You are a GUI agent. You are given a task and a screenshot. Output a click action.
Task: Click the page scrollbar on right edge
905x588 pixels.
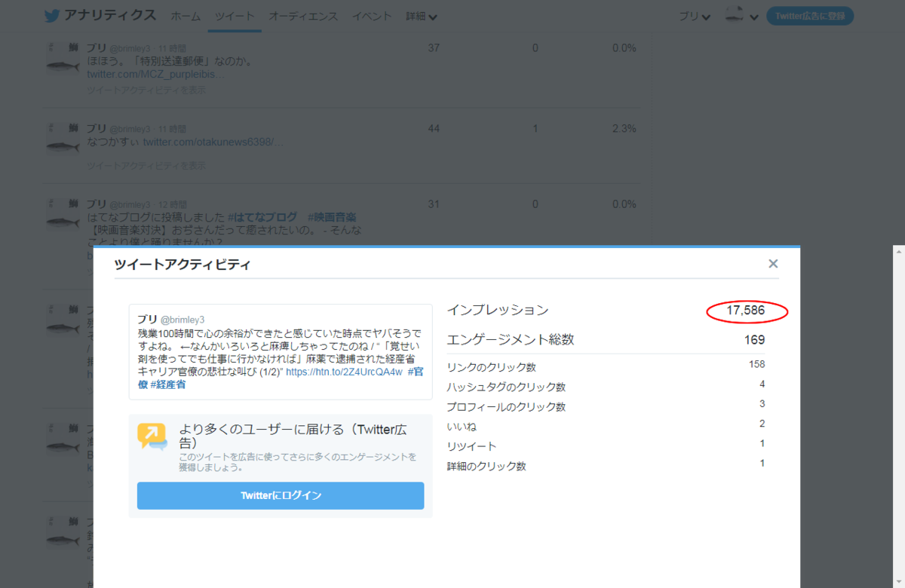pyautogui.click(x=899, y=416)
